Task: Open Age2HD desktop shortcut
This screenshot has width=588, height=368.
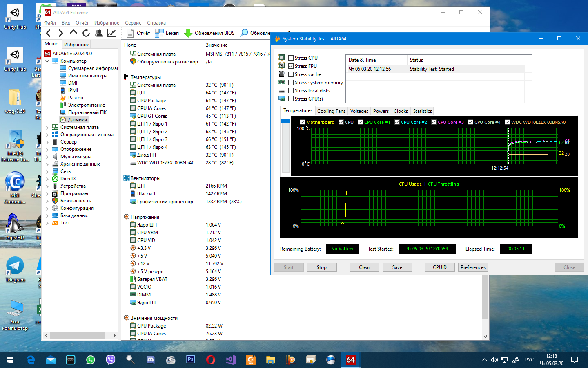Action: click(15, 227)
